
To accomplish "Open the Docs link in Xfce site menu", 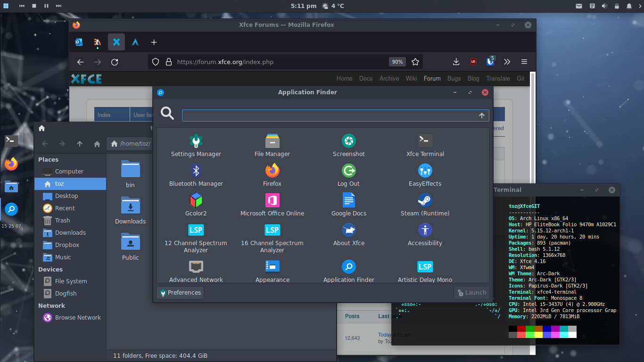I will click(x=366, y=79).
